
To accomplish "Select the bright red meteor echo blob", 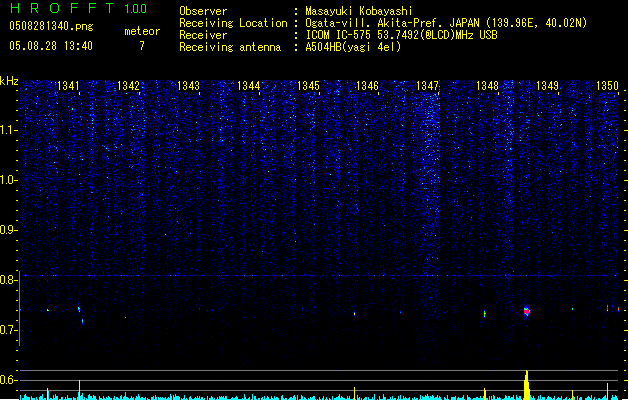I will pyautogui.click(x=527, y=311).
